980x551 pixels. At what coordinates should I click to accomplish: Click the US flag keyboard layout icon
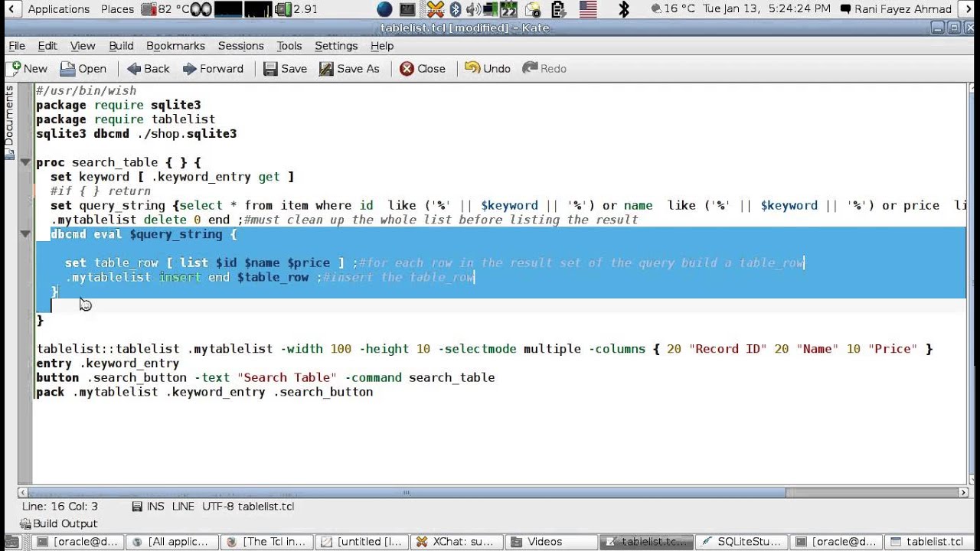point(587,9)
